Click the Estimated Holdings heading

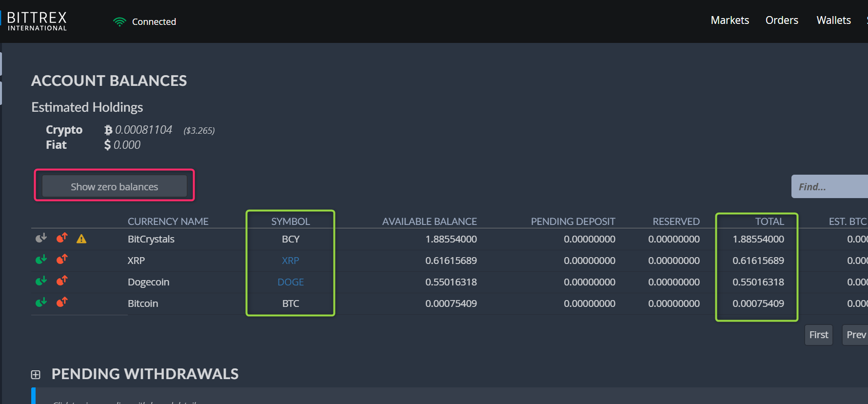pyautogui.click(x=87, y=107)
